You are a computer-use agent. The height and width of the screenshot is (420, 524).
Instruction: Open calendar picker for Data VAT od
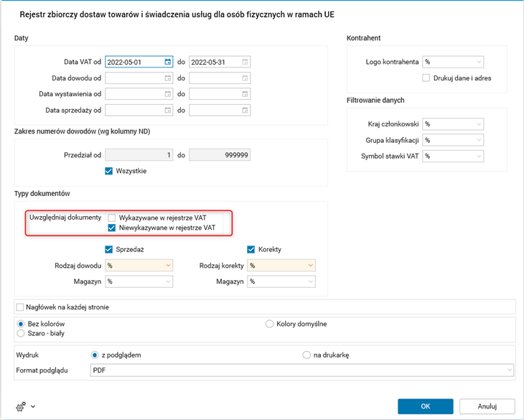167,62
